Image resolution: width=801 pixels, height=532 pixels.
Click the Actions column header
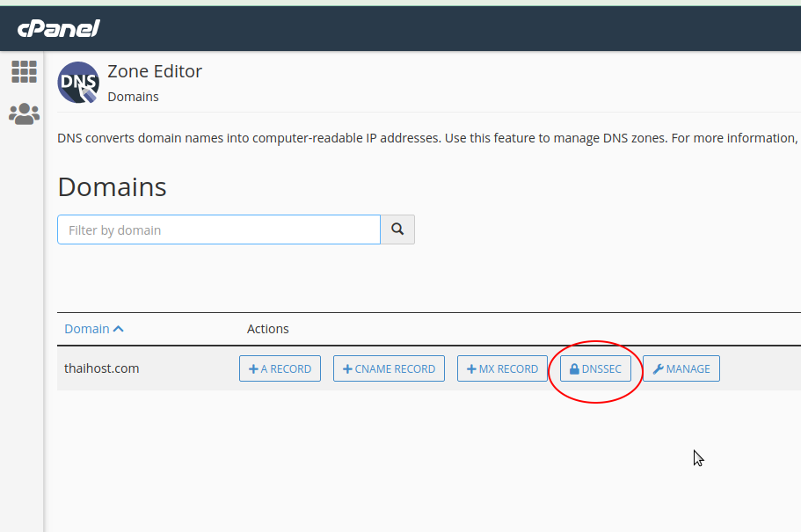pos(267,329)
